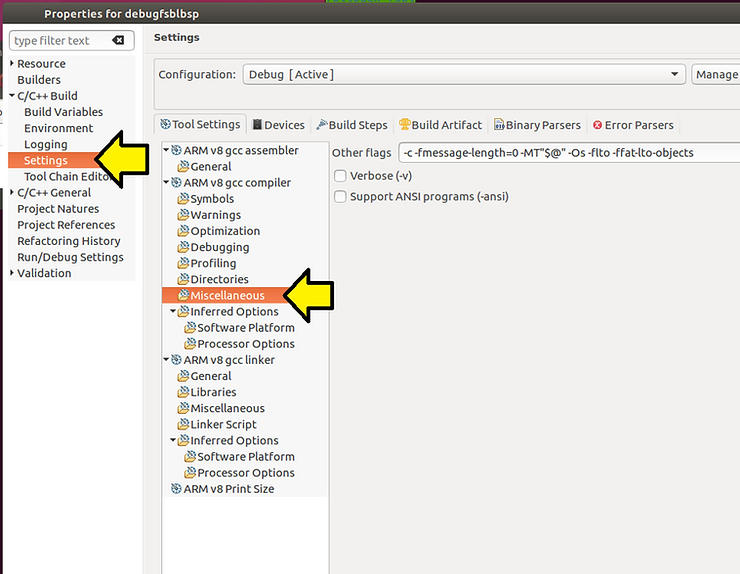This screenshot has height=574, width=740.
Task: Switch to the Build Steps tab
Action: point(352,125)
